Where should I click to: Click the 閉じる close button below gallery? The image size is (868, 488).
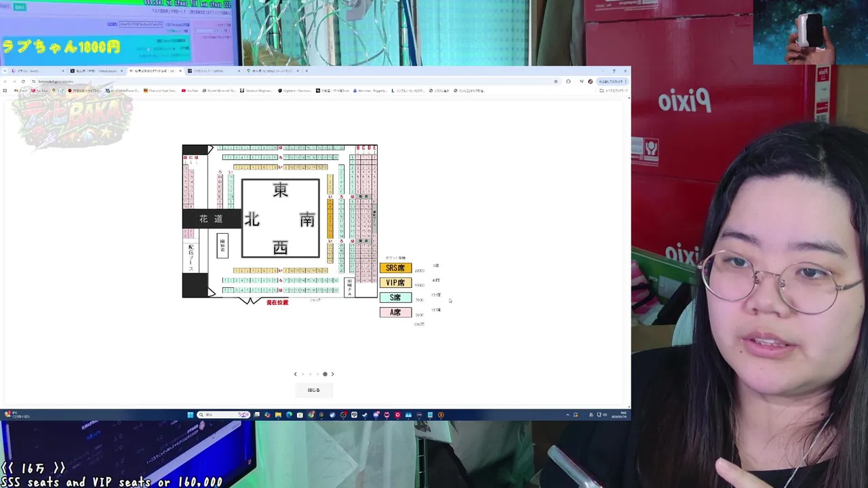[x=313, y=390]
